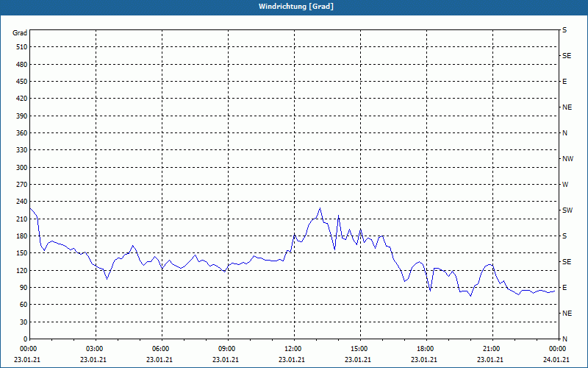Select the 300 degree axis value
The image size is (588, 368).
[x=22, y=168]
